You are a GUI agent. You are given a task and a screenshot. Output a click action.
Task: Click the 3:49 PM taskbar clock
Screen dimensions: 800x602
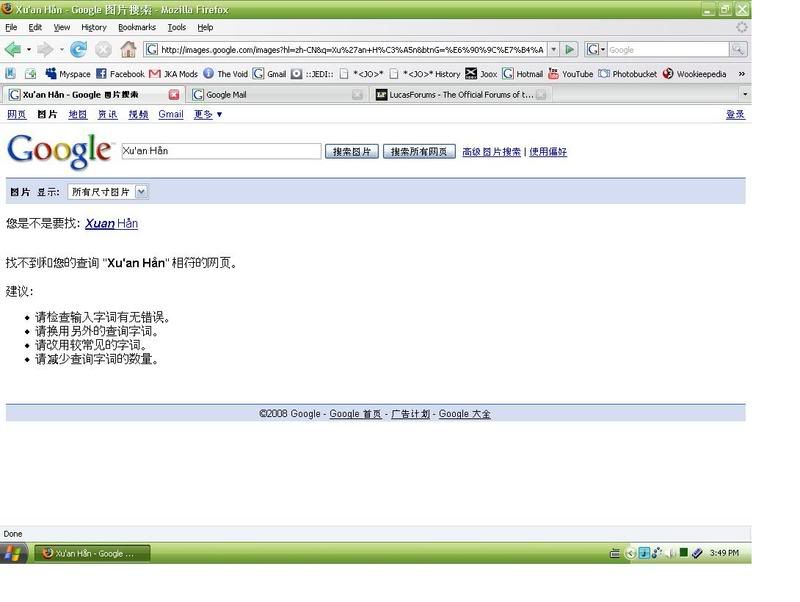click(724, 553)
